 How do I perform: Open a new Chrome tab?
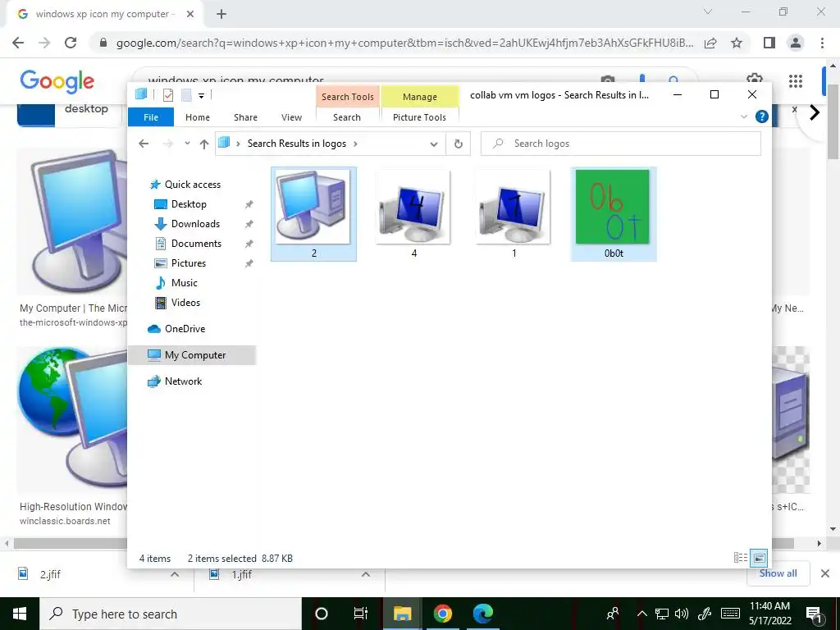(221, 14)
